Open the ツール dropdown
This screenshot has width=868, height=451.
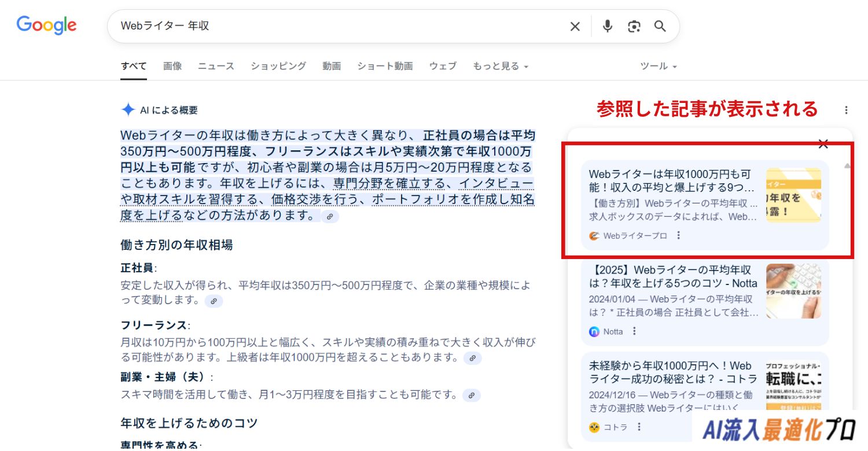click(x=658, y=66)
